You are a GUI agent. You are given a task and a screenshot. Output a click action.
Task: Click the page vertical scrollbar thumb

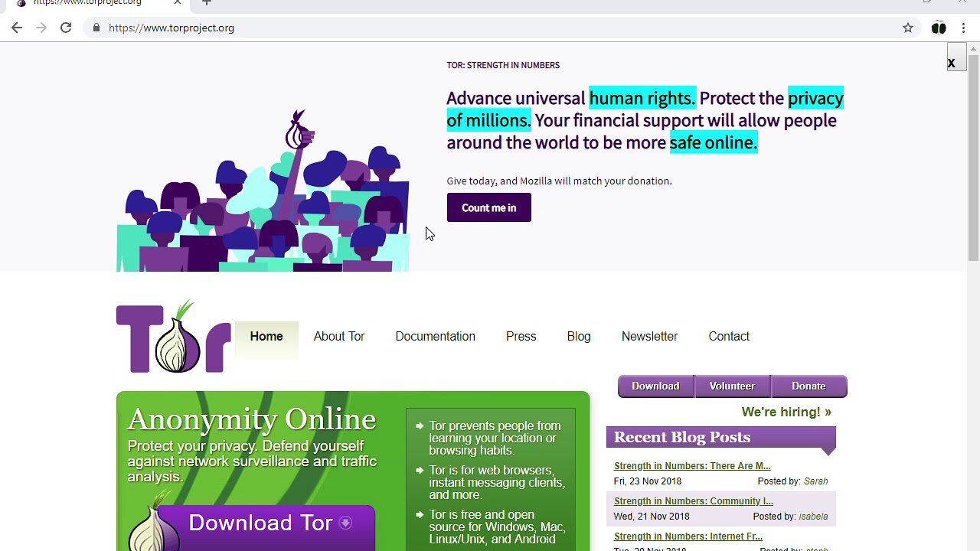coord(973,158)
